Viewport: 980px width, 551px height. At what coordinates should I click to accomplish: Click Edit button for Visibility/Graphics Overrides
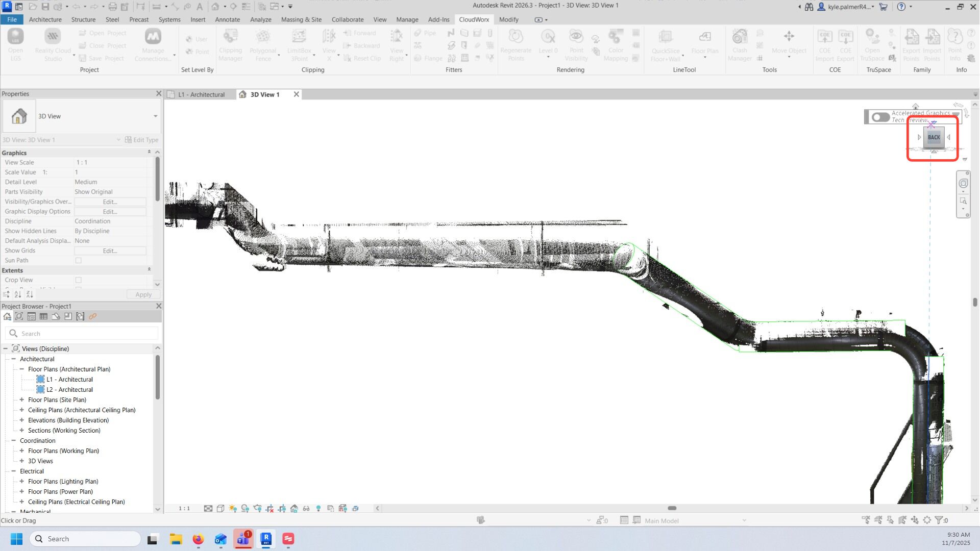coord(110,202)
